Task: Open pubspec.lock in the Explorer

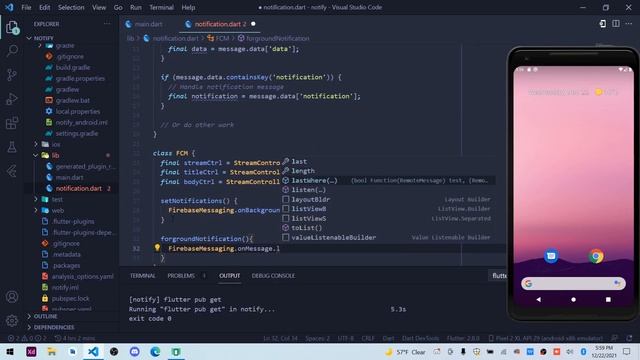Action: coord(70,298)
